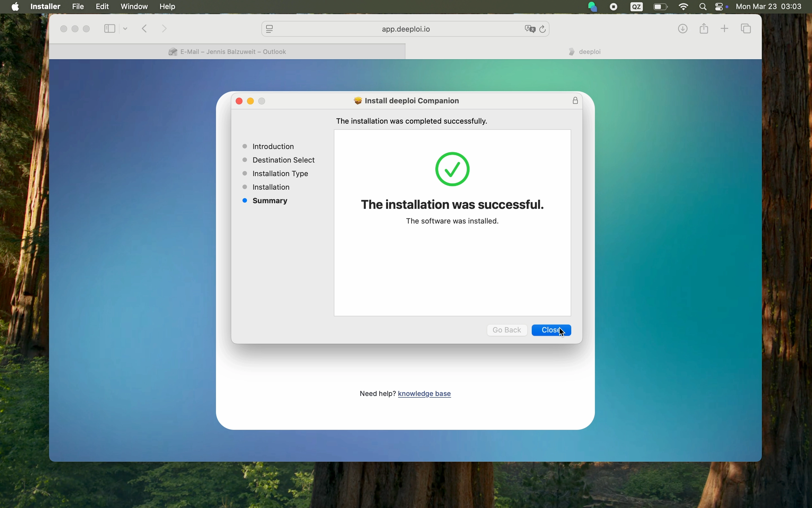Expand the sidebar tab group dropdown
The width and height of the screenshot is (812, 508).
tap(125, 29)
